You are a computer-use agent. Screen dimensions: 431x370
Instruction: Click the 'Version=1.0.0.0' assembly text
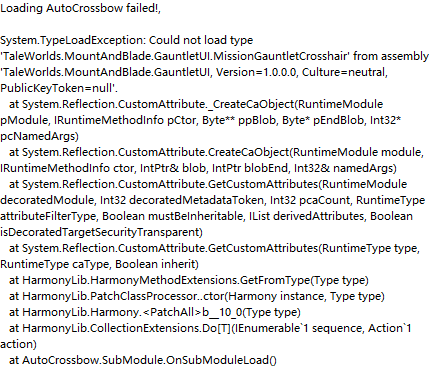(257, 72)
